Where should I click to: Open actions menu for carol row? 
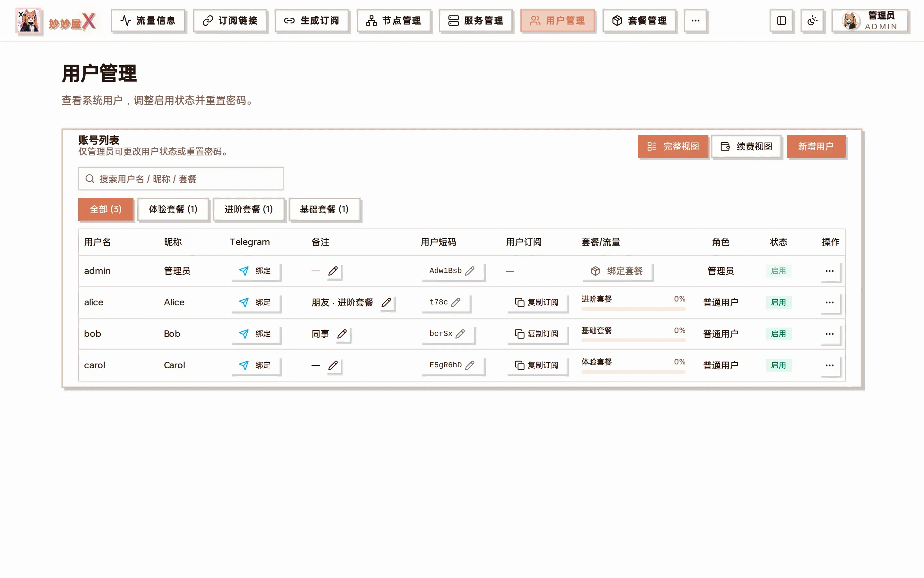tap(829, 365)
